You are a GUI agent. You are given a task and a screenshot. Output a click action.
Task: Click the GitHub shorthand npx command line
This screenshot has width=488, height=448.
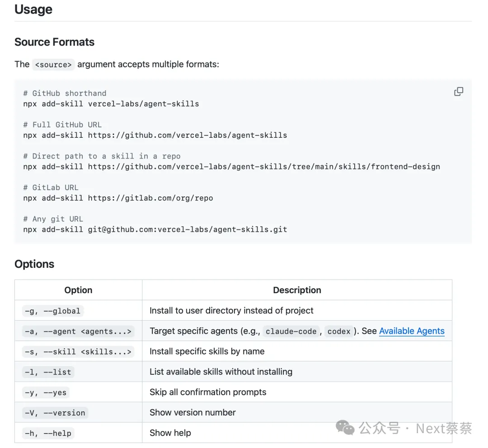click(x=111, y=104)
